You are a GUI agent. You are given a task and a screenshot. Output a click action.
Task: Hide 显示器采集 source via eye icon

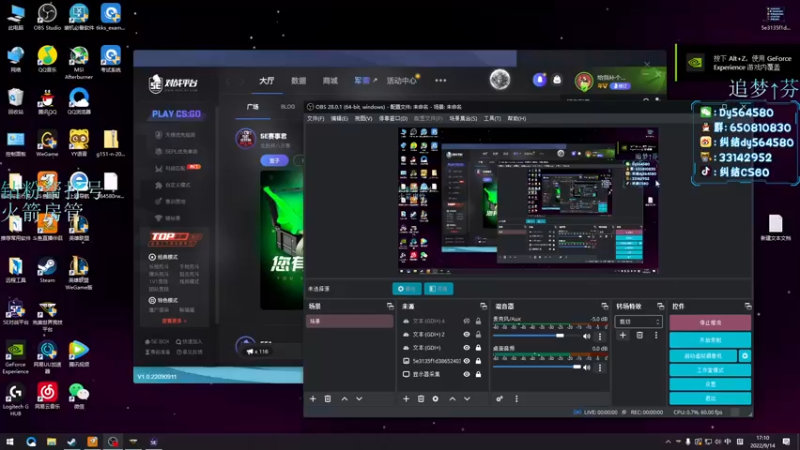(x=466, y=374)
